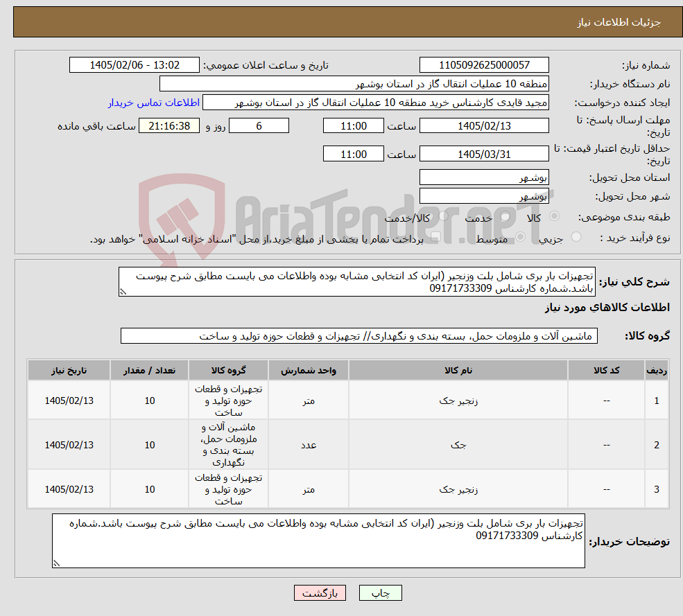Click the کد کالا column header
Image resolution: width=683 pixels, height=616 pixels.
tap(606, 370)
